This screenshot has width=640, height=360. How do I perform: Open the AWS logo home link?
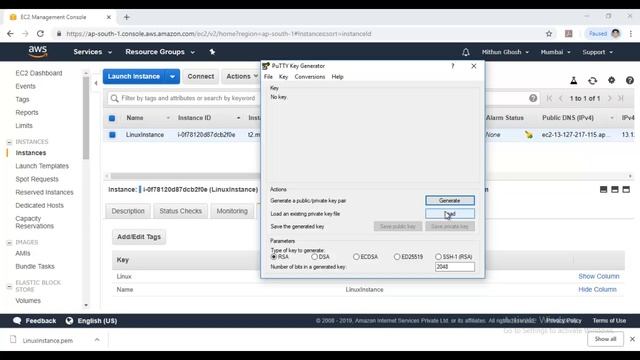(x=38, y=52)
